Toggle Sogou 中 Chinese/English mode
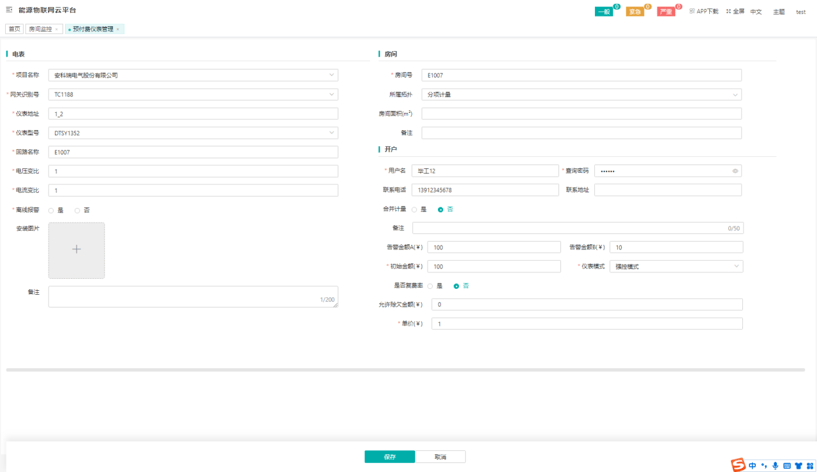Viewport: 818px width, 473px height. click(x=752, y=466)
